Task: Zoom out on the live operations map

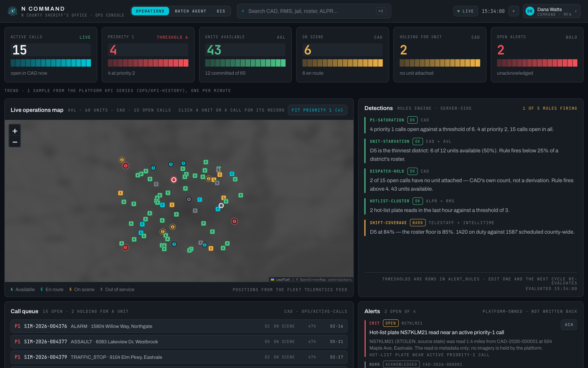Action: (15, 142)
